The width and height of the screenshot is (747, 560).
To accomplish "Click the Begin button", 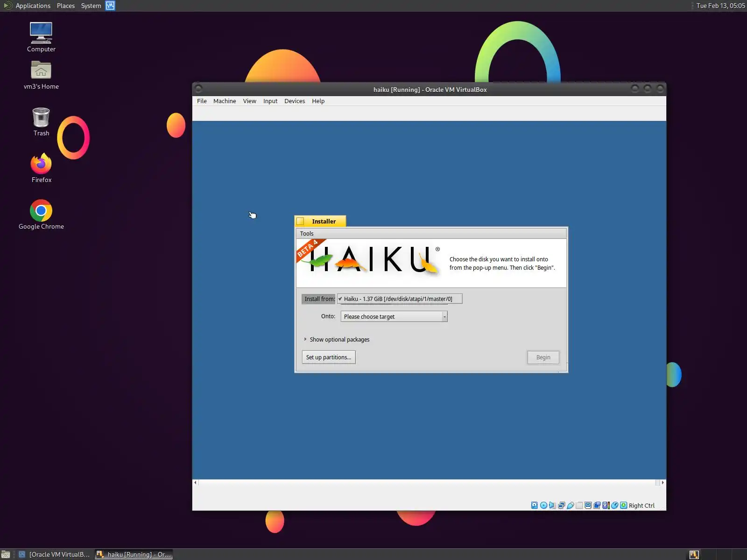I will tap(543, 357).
